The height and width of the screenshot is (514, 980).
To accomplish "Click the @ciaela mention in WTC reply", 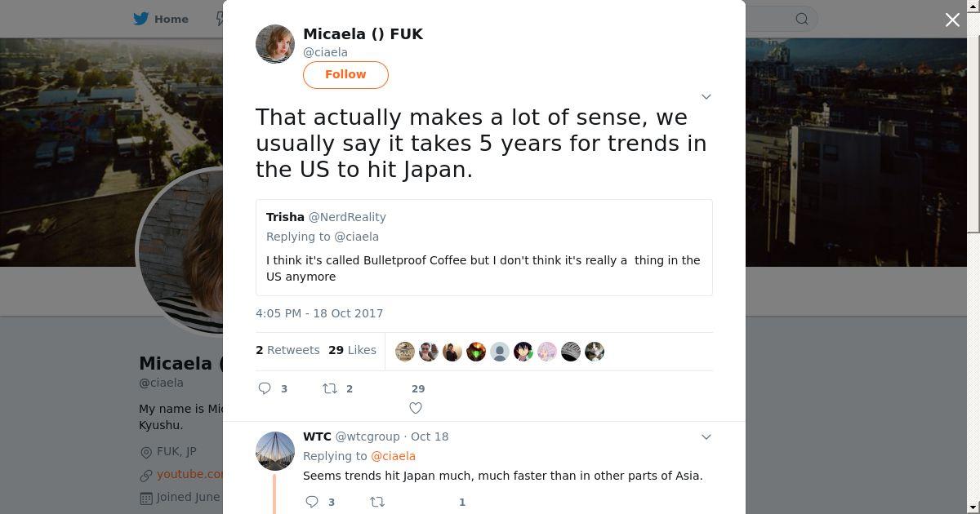I will click(393, 456).
